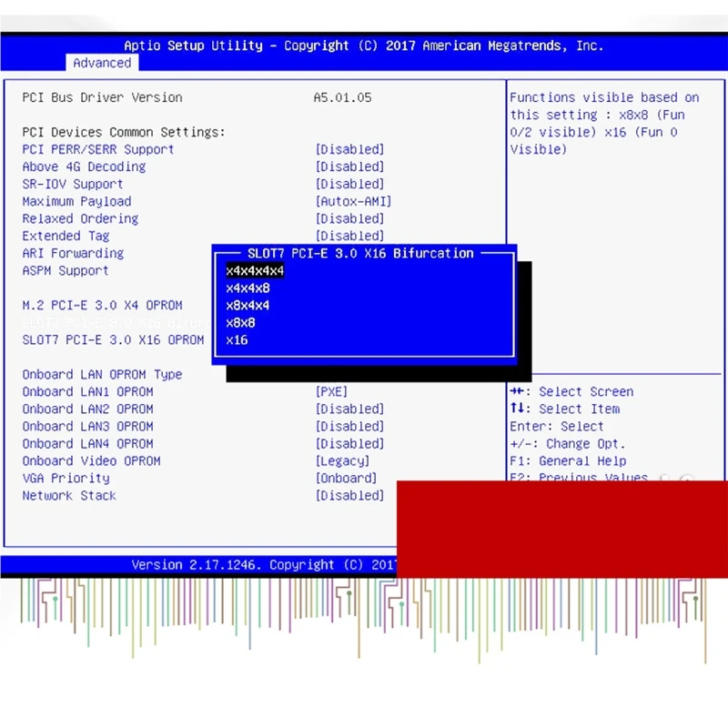This screenshot has width=728, height=728.
Task: Open the Maximum Payload [Autox-AMI] value
Action: pos(354,201)
